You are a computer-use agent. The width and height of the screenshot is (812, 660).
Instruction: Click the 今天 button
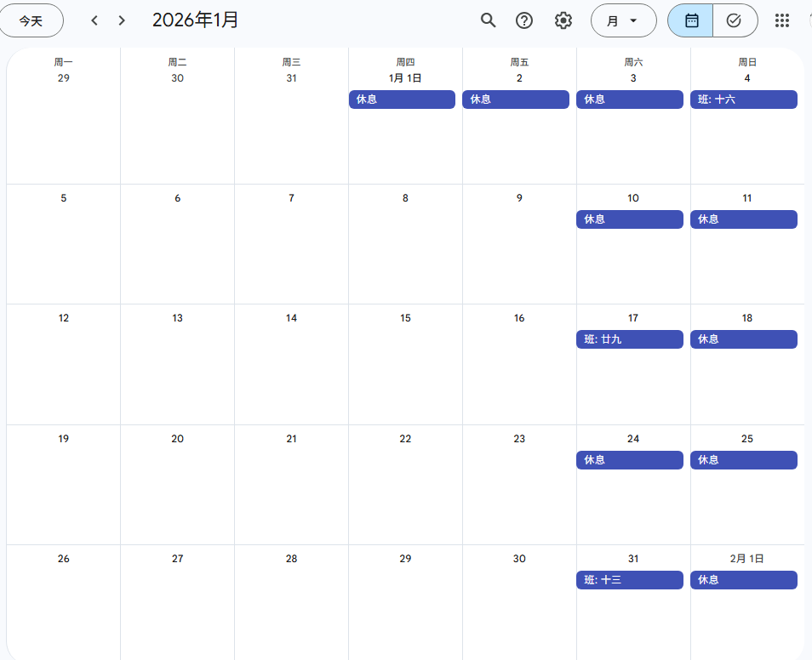tap(31, 20)
